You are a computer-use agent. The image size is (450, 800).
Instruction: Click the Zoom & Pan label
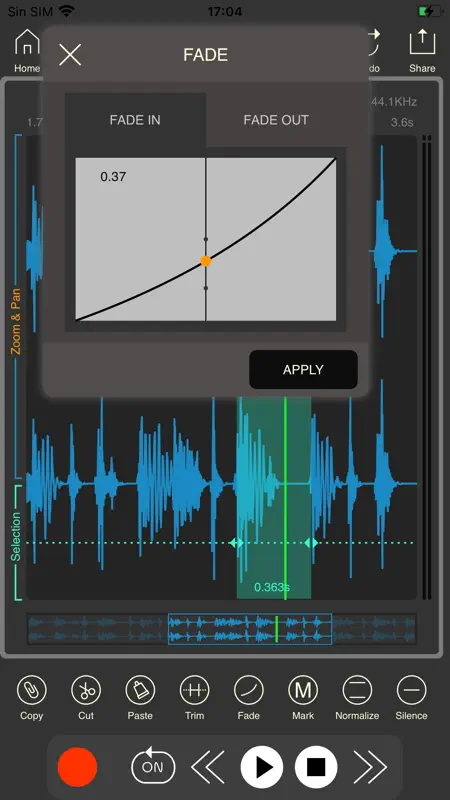(x=16, y=321)
